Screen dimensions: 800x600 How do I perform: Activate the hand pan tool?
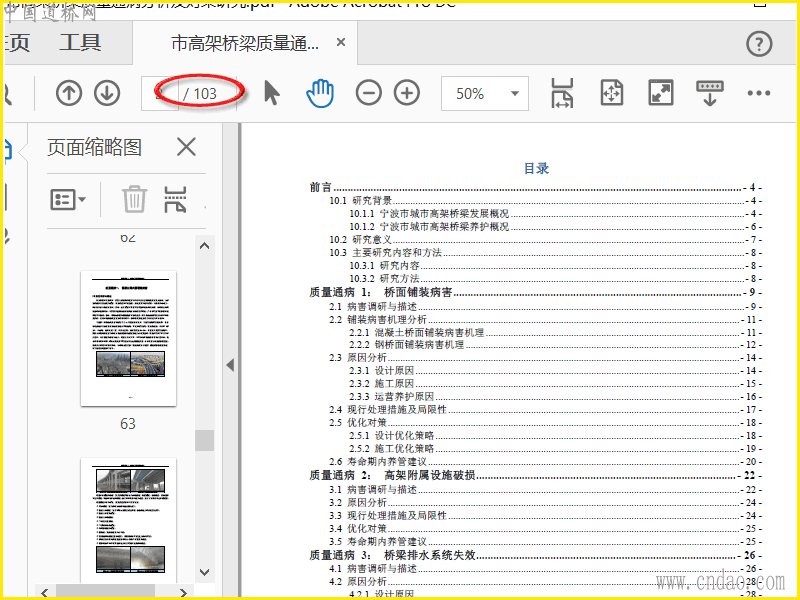tap(320, 93)
